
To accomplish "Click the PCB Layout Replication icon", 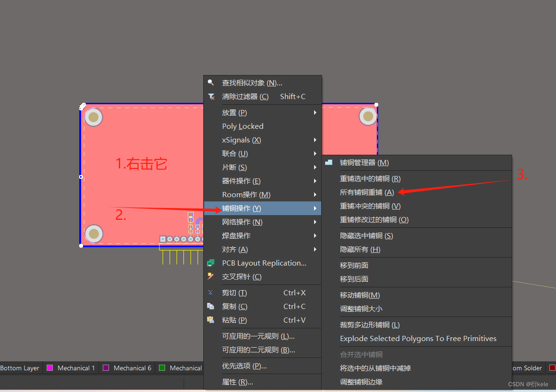I will click(211, 263).
